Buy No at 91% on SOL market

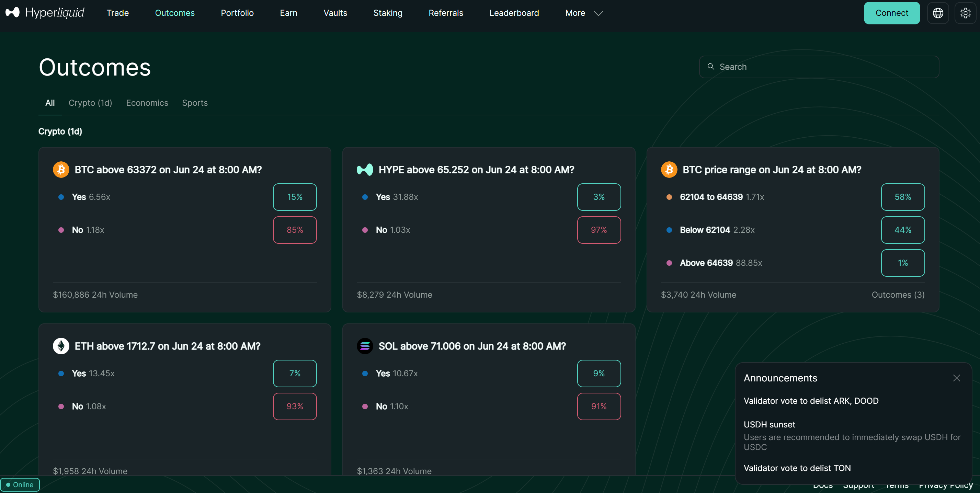click(x=599, y=406)
